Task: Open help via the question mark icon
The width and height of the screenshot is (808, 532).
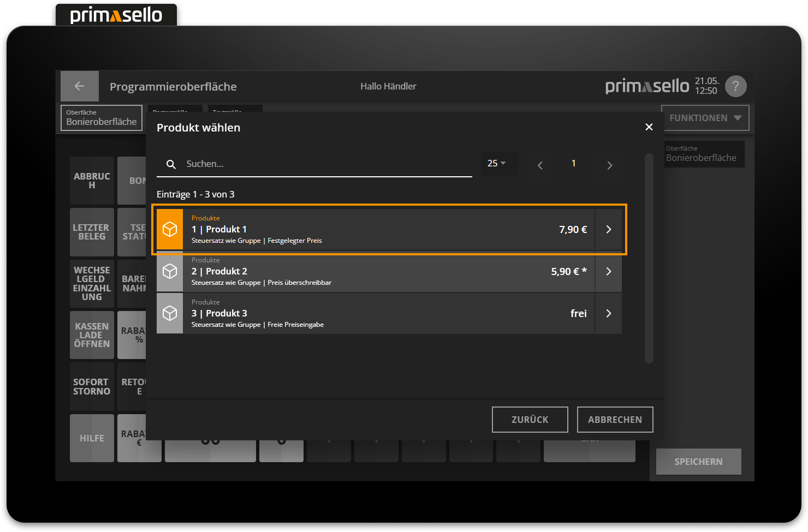Action: pos(735,86)
